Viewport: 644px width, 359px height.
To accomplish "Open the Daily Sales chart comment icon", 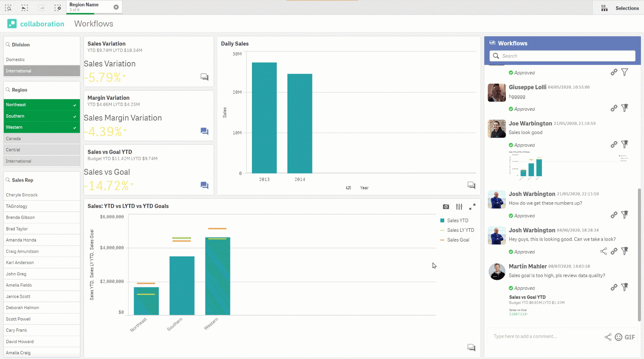I will [x=471, y=185].
